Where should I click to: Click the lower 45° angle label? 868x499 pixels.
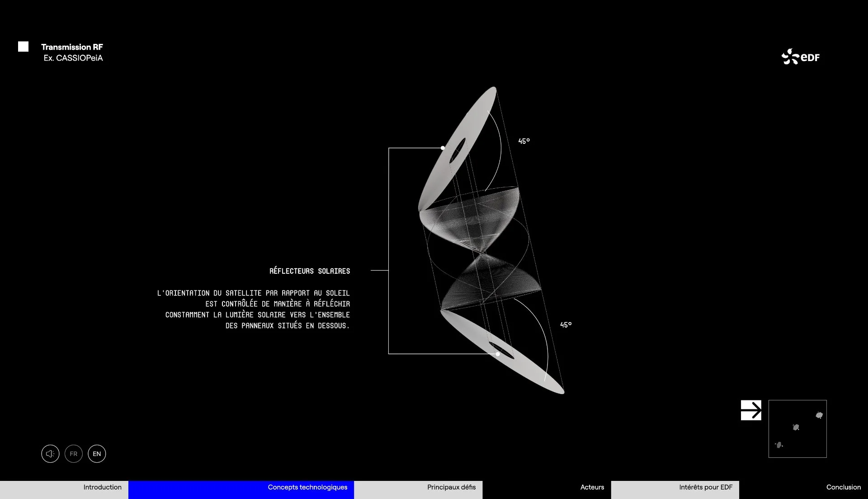point(566,325)
